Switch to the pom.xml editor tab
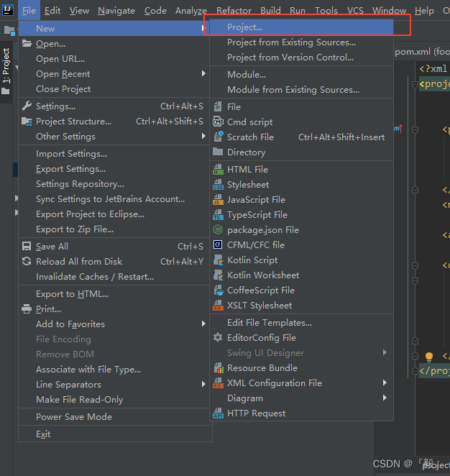This screenshot has width=450, height=476. click(x=422, y=52)
